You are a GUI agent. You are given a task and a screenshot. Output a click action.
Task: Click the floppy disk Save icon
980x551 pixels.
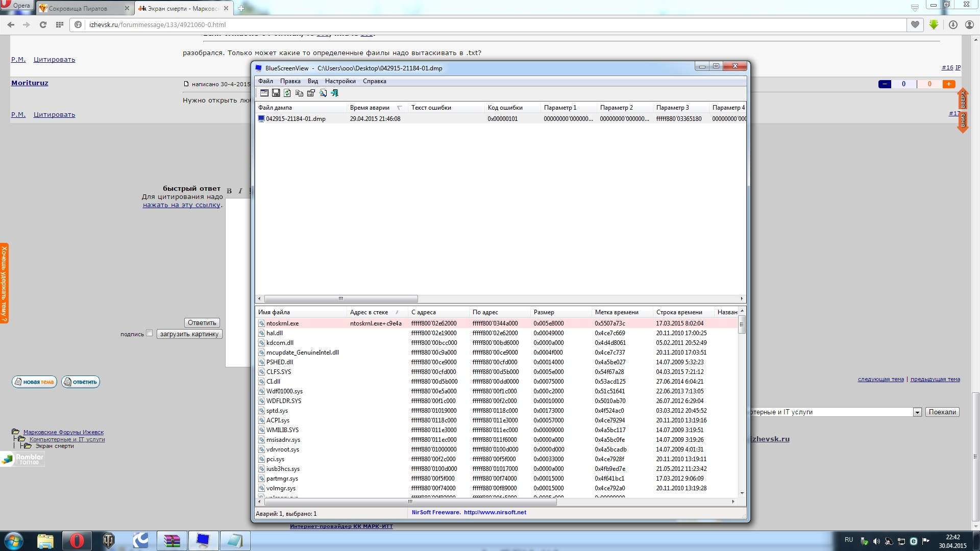click(x=276, y=93)
